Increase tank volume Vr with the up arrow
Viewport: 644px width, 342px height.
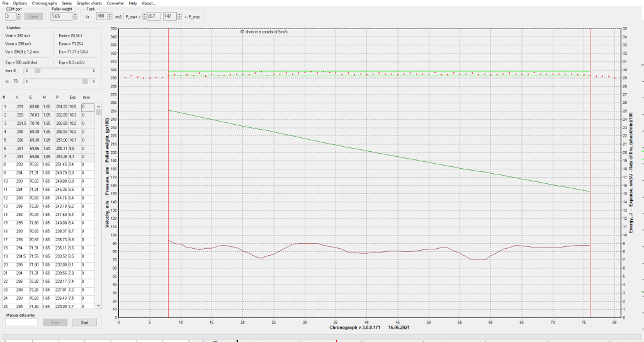point(110,14)
